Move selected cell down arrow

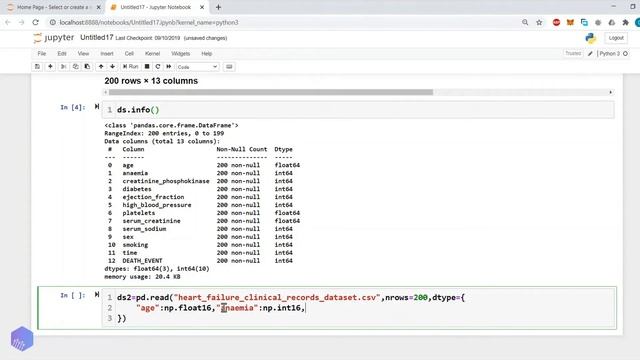[x=112, y=67]
